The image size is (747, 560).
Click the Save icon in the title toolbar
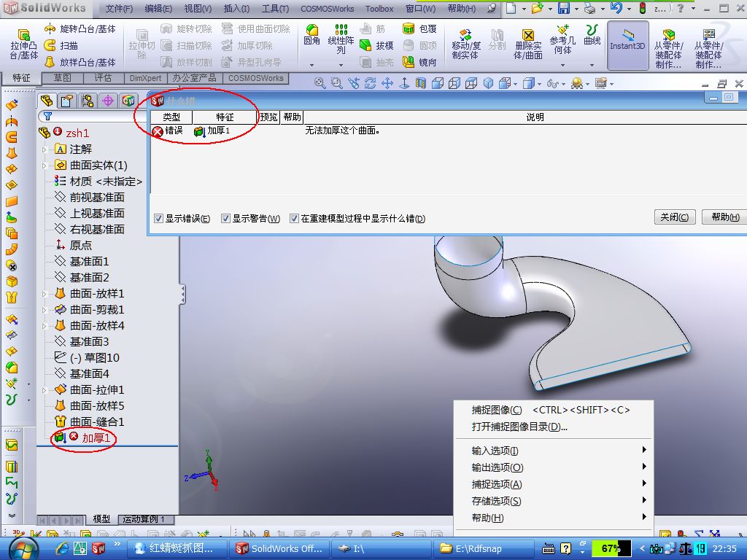click(564, 8)
